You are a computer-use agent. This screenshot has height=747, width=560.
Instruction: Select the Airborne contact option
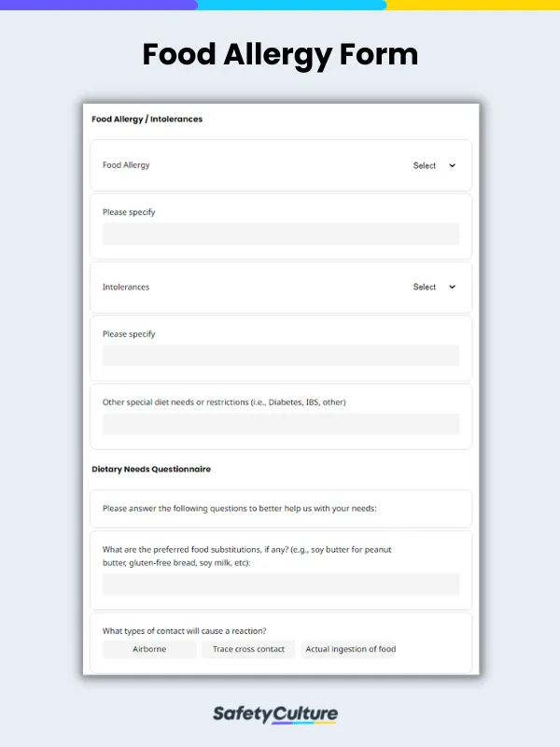click(148, 649)
